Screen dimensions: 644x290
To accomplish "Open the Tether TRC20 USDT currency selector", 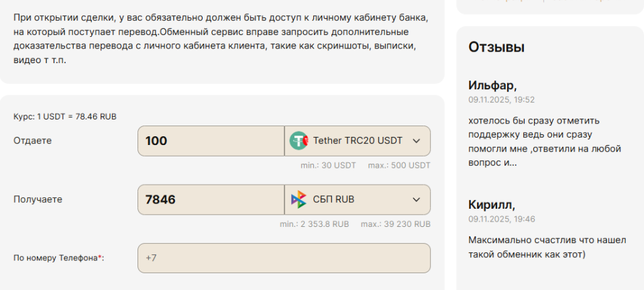I will pyautogui.click(x=358, y=141).
